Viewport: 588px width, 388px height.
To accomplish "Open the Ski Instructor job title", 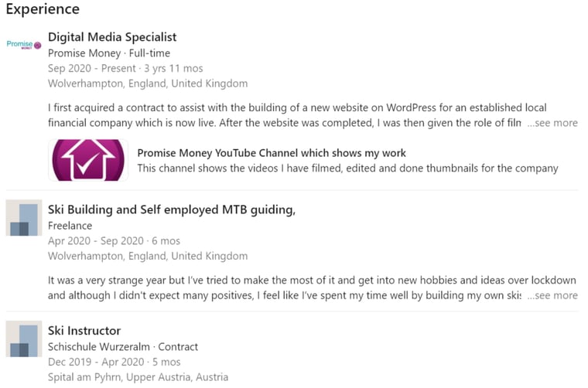I will pos(84,331).
